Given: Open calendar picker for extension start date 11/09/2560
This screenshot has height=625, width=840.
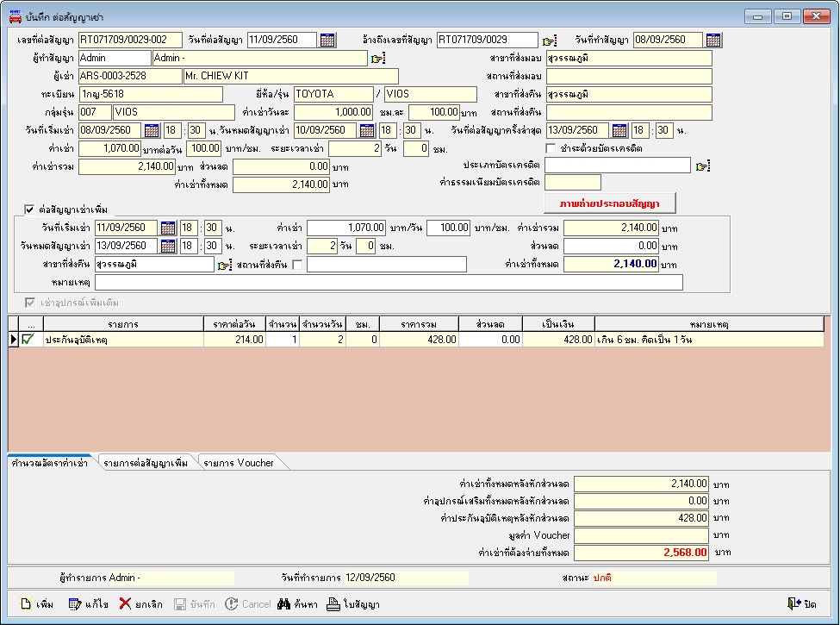Looking at the screenshot, I should pos(168,228).
